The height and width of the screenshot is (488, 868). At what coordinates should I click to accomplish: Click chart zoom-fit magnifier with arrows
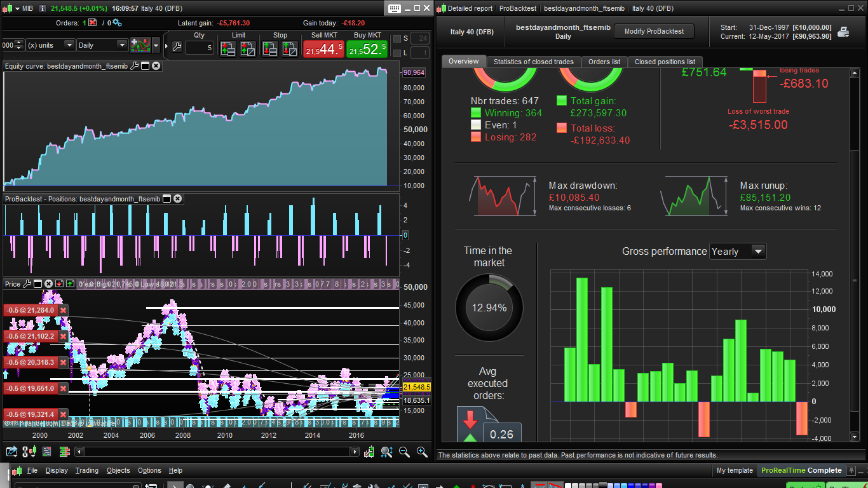click(x=386, y=452)
